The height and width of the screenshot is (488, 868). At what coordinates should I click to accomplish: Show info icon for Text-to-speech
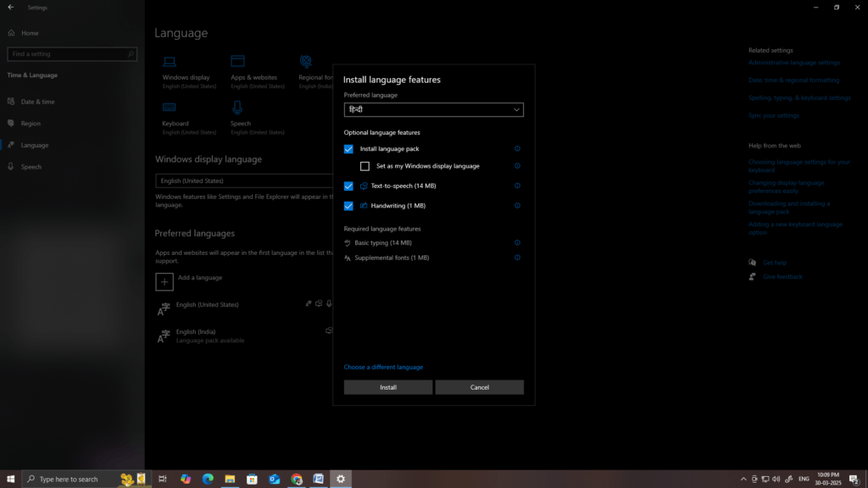(517, 186)
